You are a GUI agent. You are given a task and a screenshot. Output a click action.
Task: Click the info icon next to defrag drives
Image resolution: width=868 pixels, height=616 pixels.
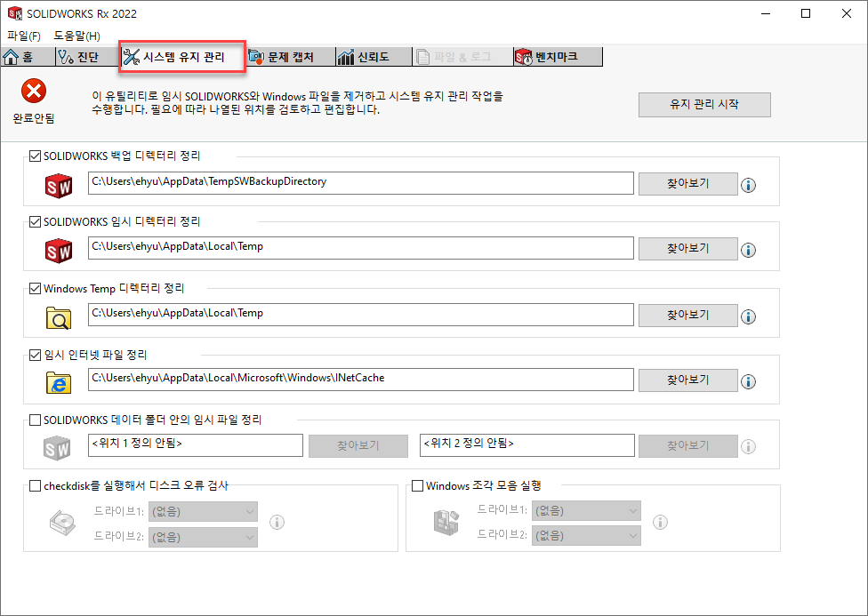[x=660, y=522]
